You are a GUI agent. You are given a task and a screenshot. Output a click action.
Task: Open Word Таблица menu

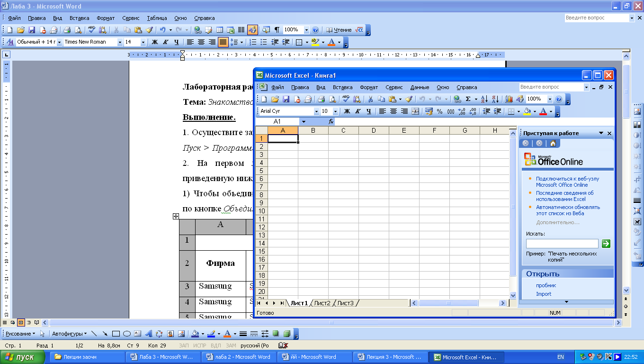157,18
